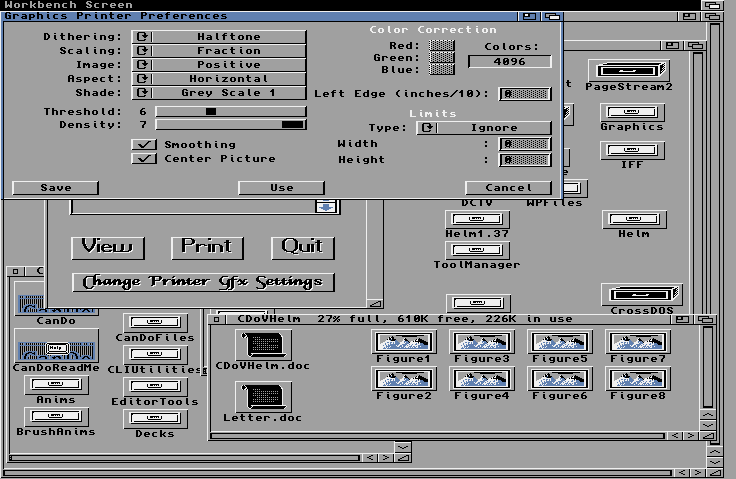Click the Use button

(x=282, y=188)
